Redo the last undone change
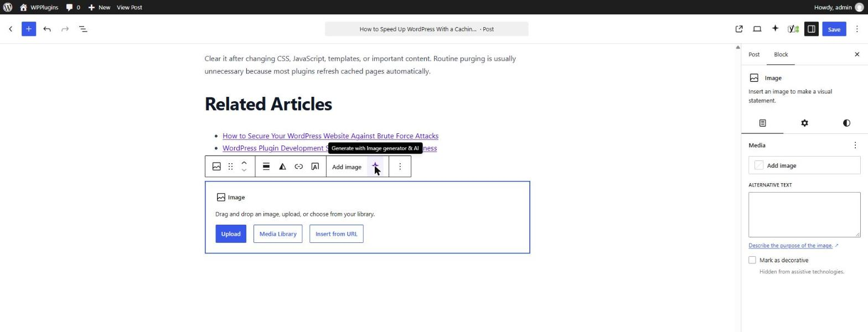Screen dimensions: 868x332 click(x=65, y=29)
